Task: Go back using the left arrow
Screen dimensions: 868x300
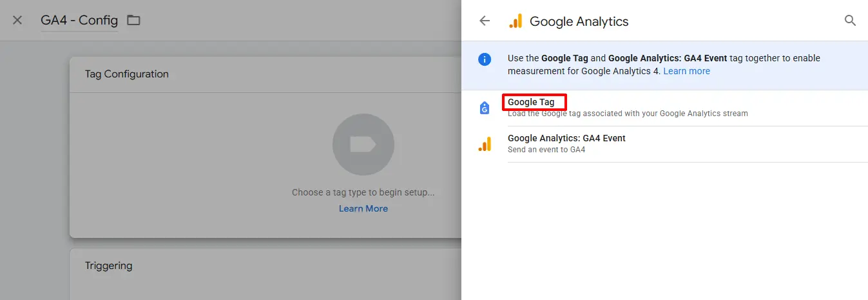Action: 485,21
